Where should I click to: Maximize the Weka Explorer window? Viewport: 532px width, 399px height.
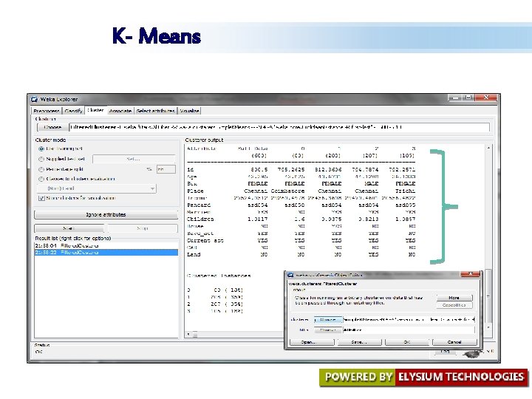(468, 98)
